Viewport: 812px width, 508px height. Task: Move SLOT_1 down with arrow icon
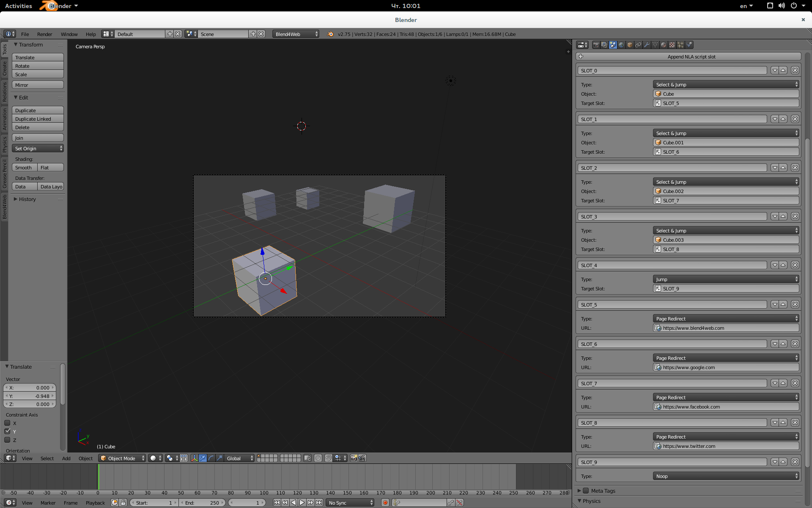pos(774,119)
